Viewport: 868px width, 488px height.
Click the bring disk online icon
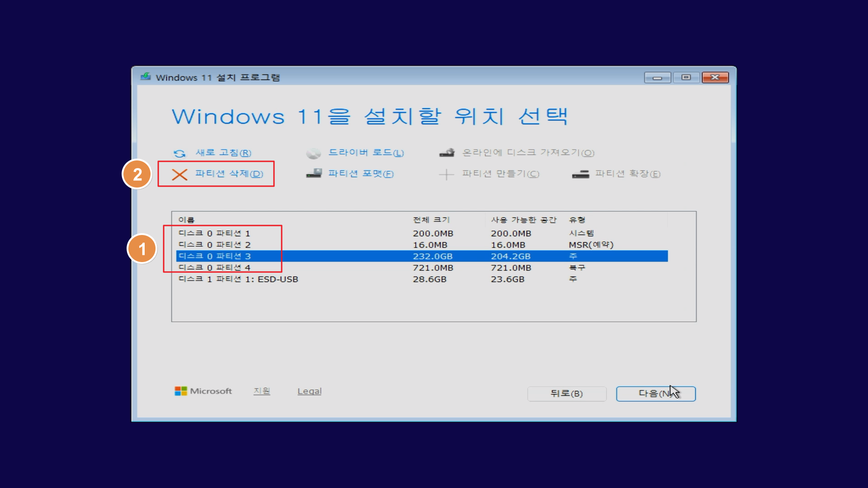tap(447, 153)
